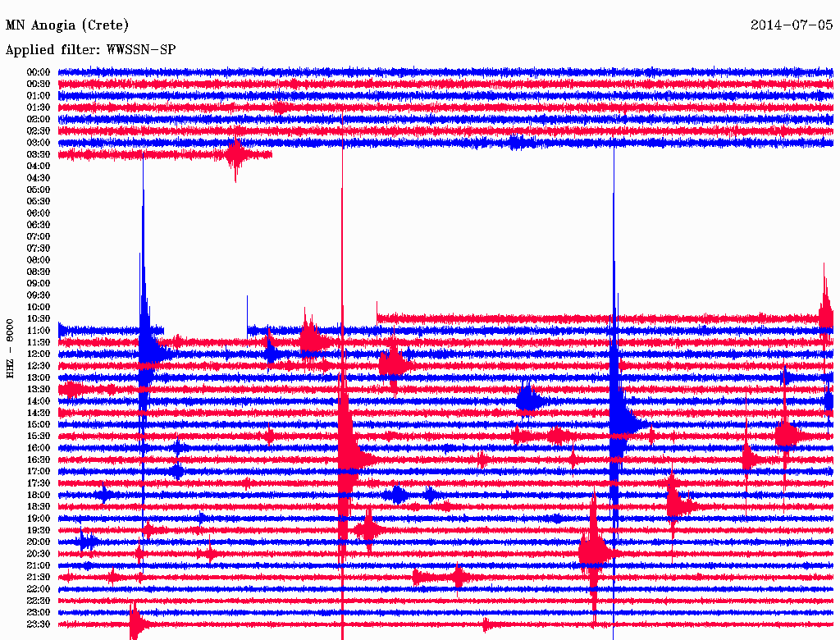Click the HHZ - 6000 axis label

coord(10,349)
